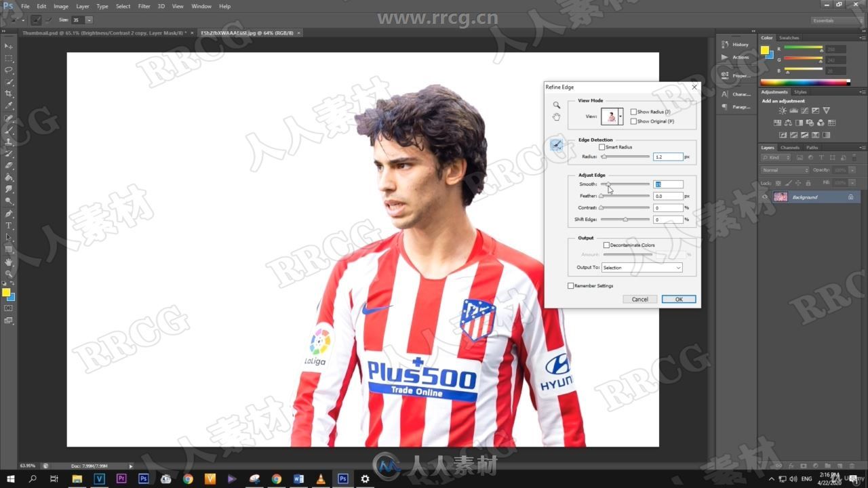868x488 pixels.
Task: Select the Pen tool
Action: click(x=9, y=213)
